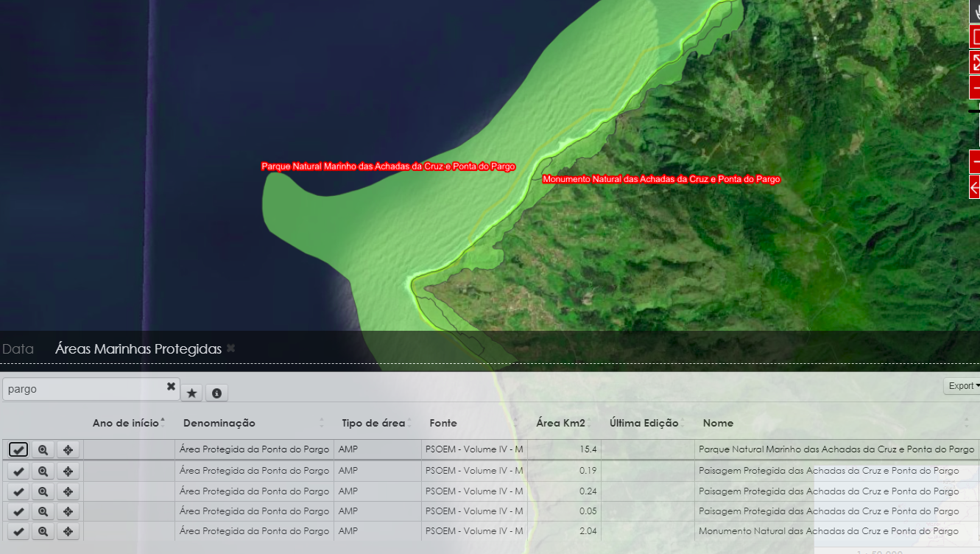Click the previous view left arrow icon

pos(975,187)
